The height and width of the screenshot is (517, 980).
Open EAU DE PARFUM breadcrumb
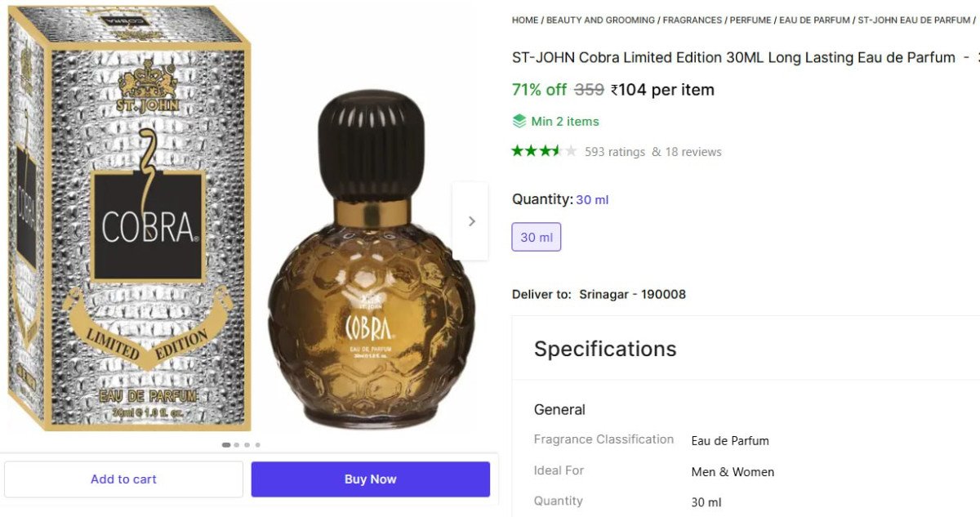(x=814, y=20)
